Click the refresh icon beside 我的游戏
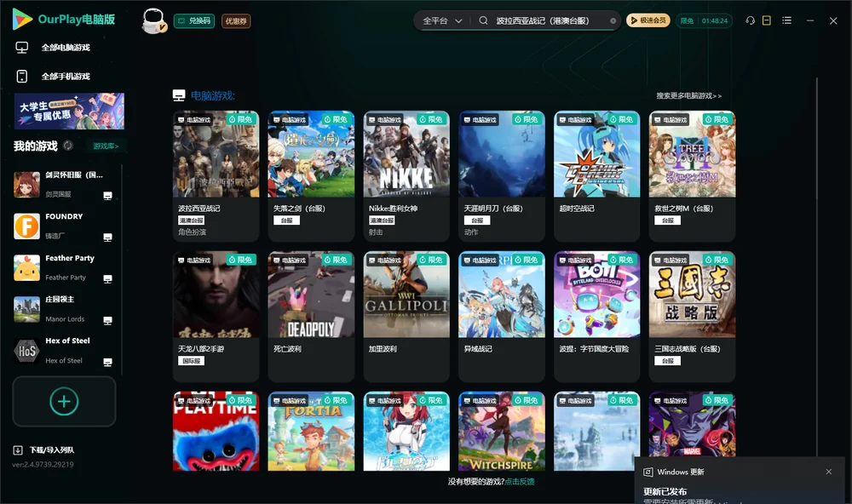Viewport: 852px width, 504px height. click(x=68, y=146)
